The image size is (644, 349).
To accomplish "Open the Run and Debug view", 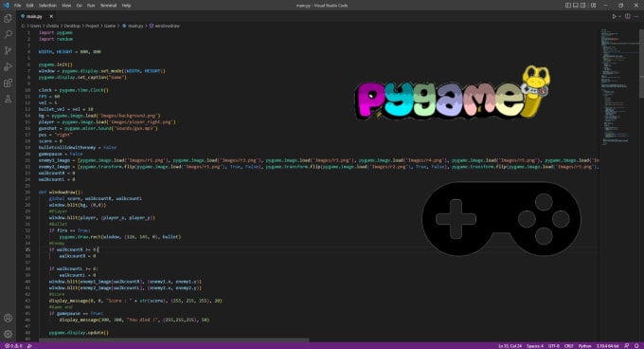I will [x=8, y=66].
